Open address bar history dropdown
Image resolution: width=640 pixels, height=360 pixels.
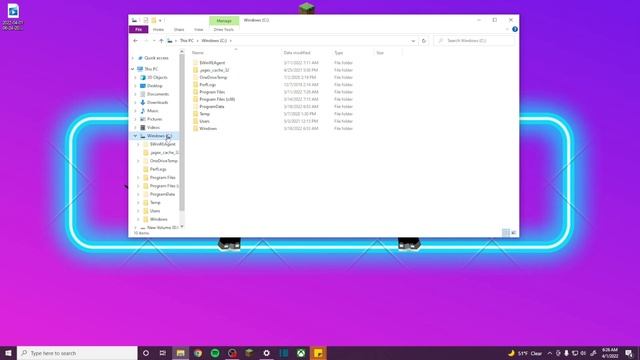coord(413,41)
